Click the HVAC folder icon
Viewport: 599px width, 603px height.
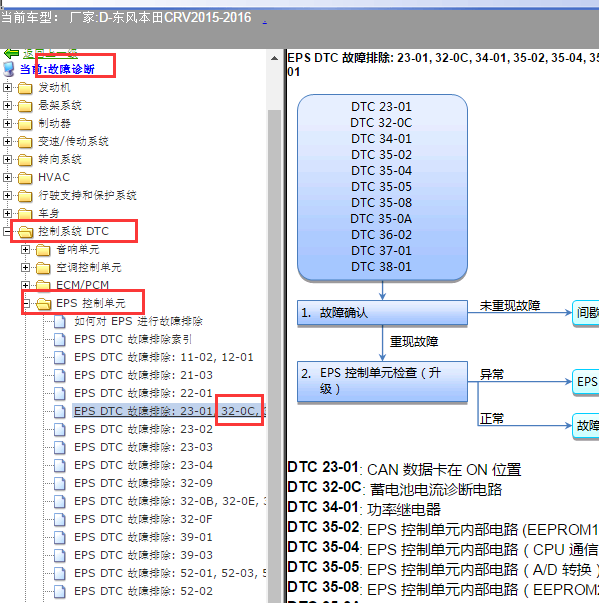(x=25, y=178)
